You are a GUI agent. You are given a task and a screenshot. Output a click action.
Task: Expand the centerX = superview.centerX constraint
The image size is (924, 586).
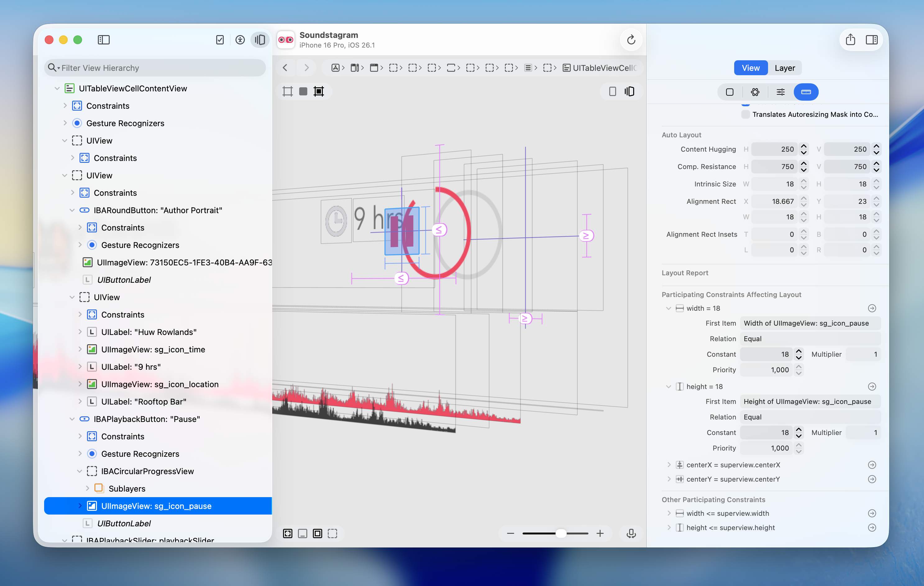(x=669, y=465)
